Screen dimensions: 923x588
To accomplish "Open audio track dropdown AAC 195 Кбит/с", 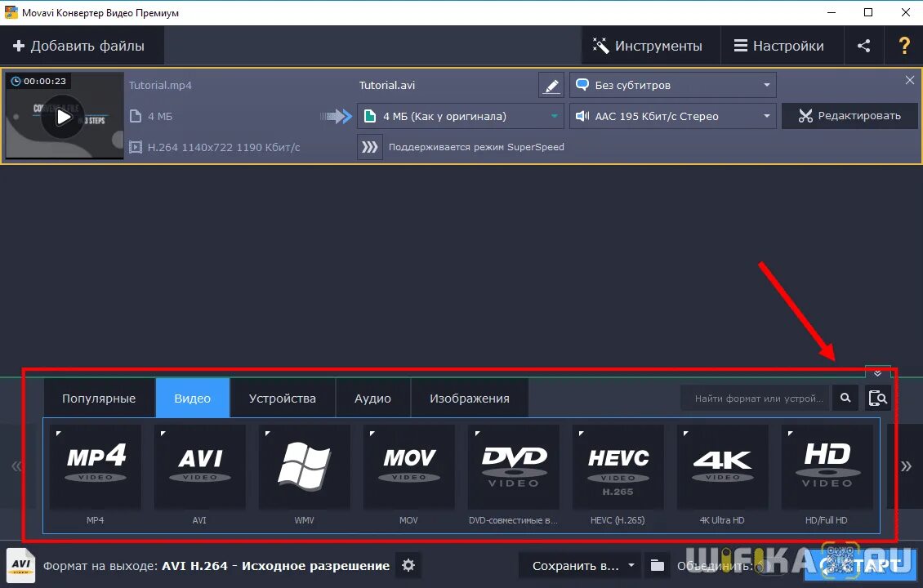I will point(672,116).
